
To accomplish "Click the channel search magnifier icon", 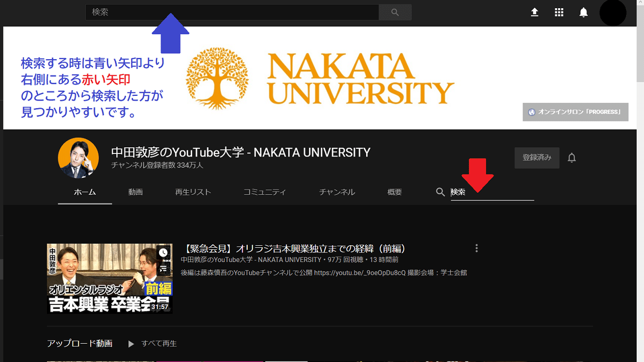I will pos(441,192).
